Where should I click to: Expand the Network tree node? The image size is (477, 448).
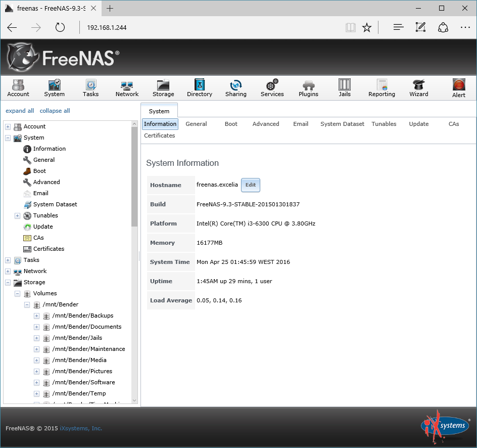(8, 272)
